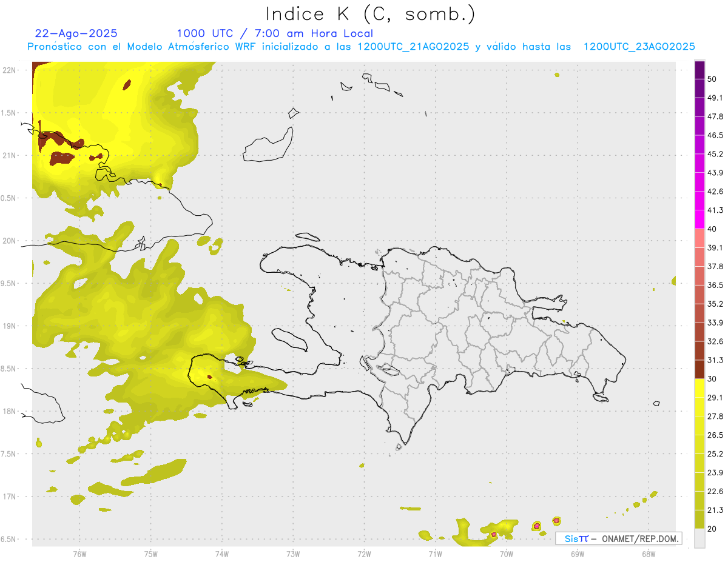Click the "SisTT - ONAMET/REP.DOM." credit box
The width and height of the screenshot is (728, 562).
click(x=619, y=538)
